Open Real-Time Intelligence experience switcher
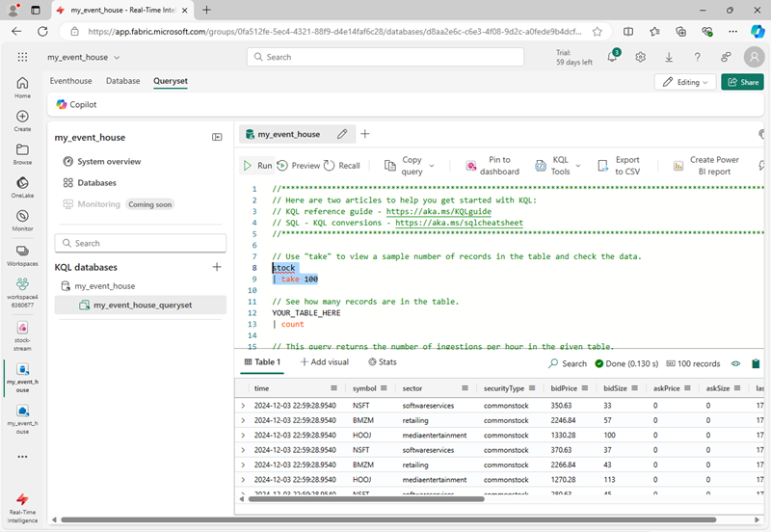Viewport: 771px width, 532px height. (22, 508)
